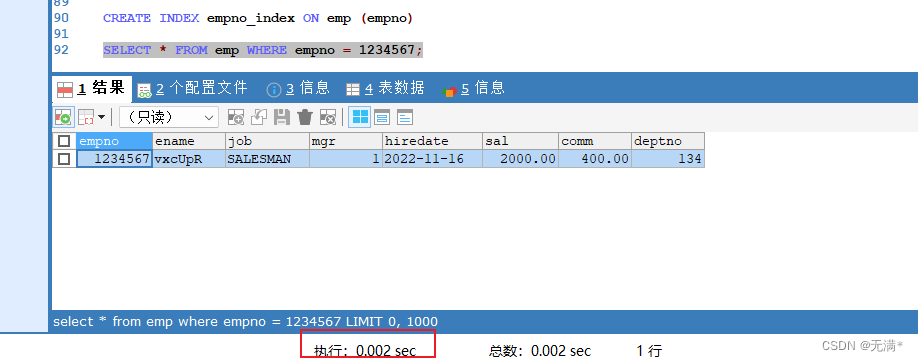Screen dimensions: 918x361
Task: Click line number 90 in gutter
Action: point(61,18)
